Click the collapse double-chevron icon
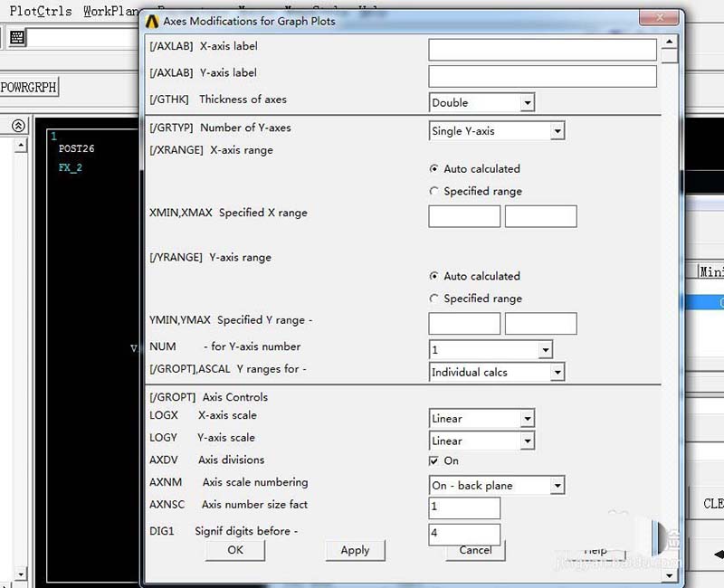The width and height of the screenshot is (724, 588). [18, 126]
